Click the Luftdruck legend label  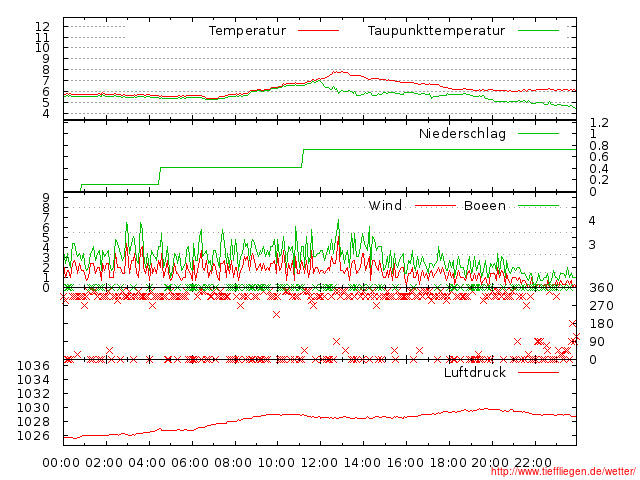click(x=475, y=372)
